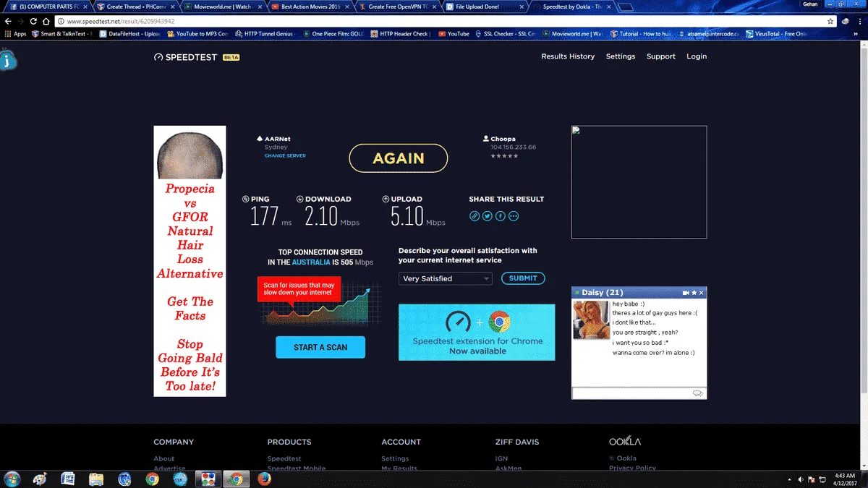Focus the browser address bar
The image size is (868, 488).
pos(441,21)
